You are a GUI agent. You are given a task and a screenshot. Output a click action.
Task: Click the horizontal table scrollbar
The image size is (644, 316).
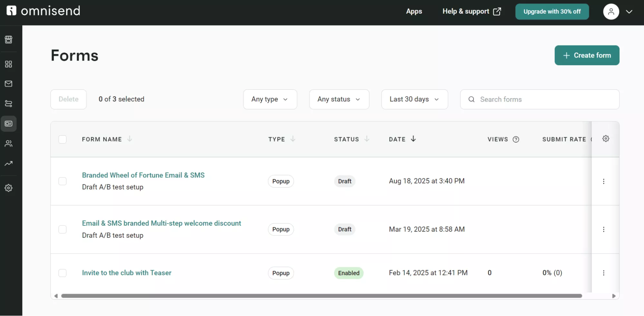(x=322, y=296)
